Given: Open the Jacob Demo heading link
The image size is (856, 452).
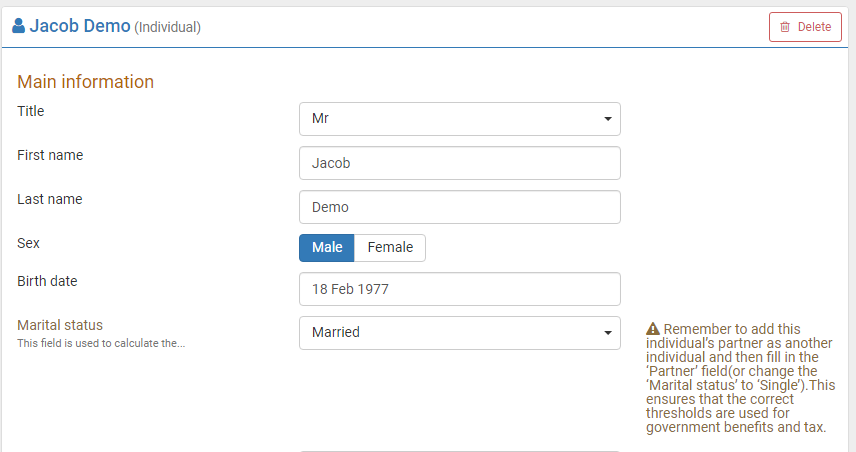Looking at the screenshot, I should coord(80,27).
